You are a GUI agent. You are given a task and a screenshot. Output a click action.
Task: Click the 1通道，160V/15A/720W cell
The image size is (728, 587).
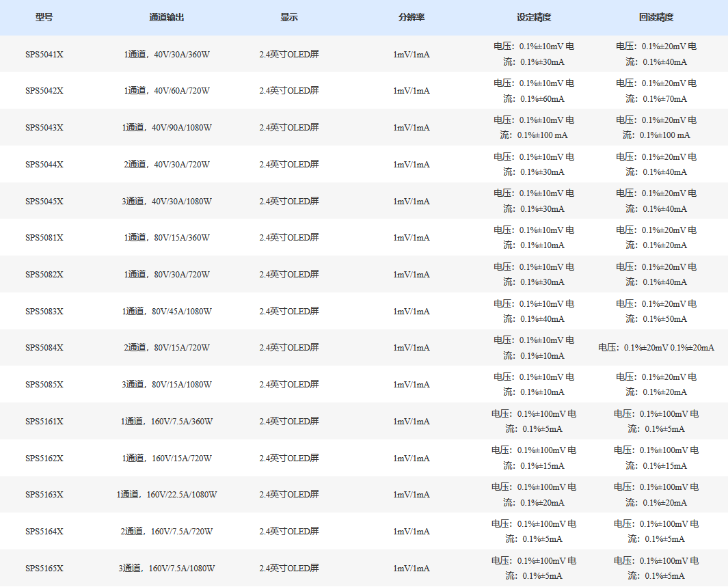click(167, 459)
